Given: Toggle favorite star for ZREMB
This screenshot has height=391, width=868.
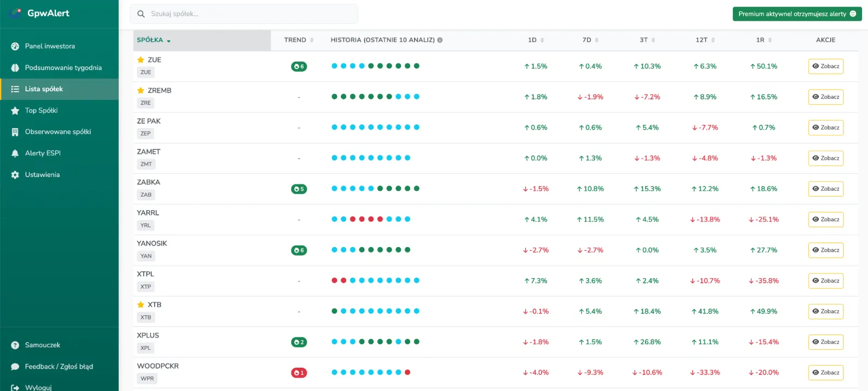Looking at the screenshot, I should (x=141, y=91).
